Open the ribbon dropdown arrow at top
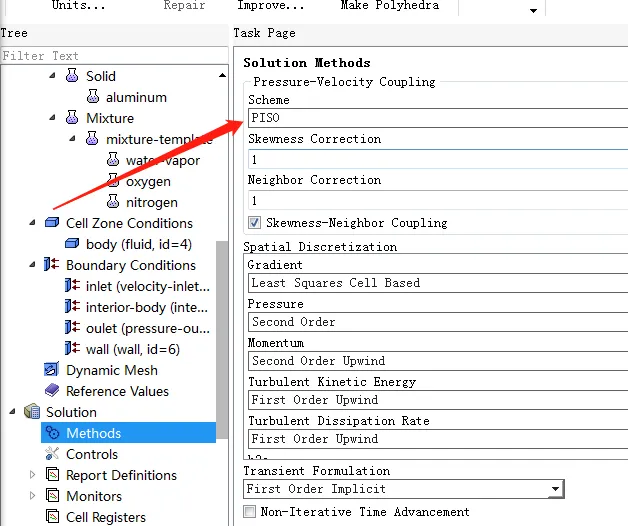 (533, 10)
